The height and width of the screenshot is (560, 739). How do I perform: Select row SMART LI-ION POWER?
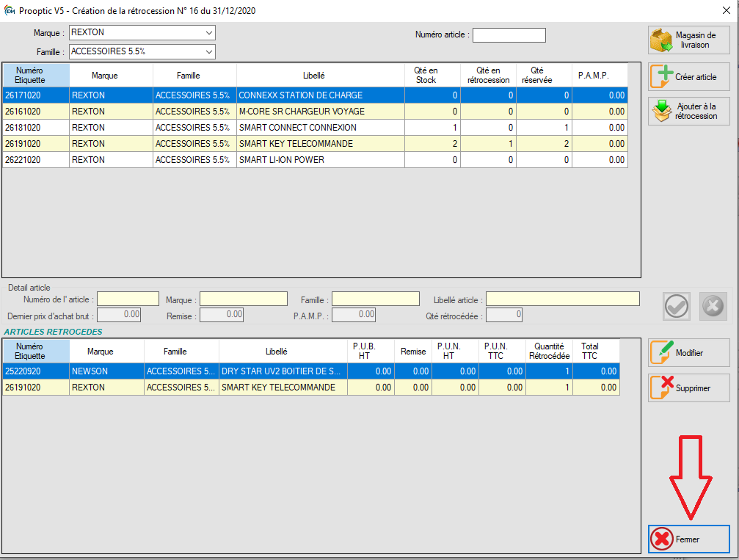tap(315, 160)
